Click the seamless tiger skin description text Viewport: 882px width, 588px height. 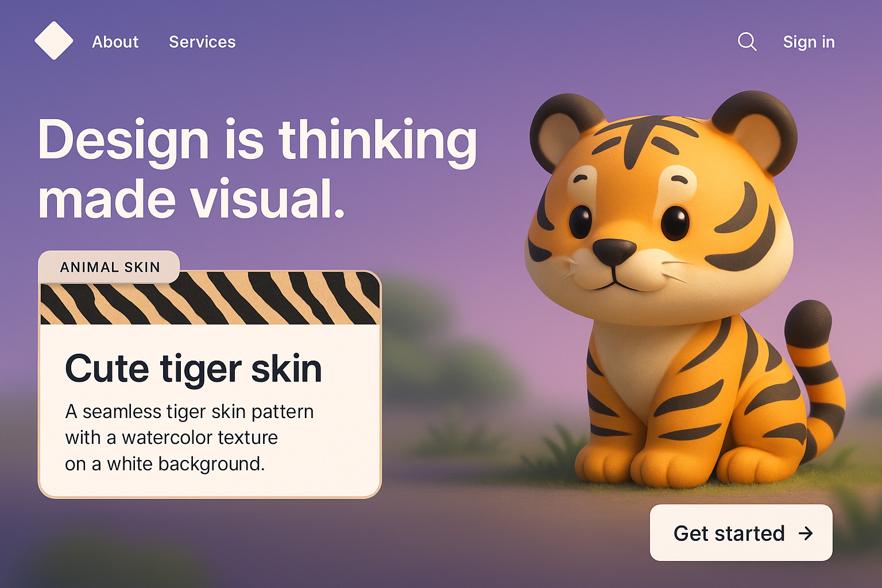189,438
